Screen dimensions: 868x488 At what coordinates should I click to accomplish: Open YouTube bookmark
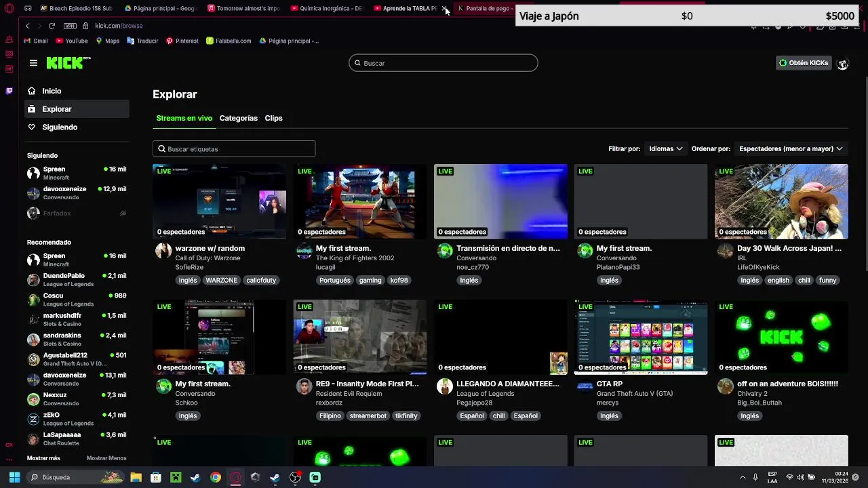71,41
